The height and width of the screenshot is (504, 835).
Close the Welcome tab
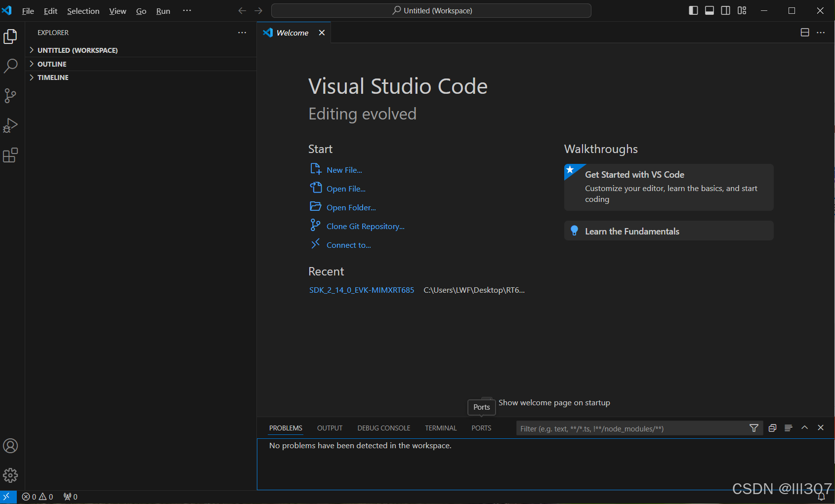tap(322, 33)
